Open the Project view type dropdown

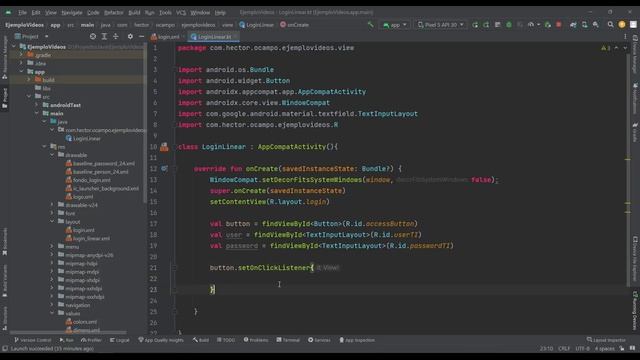(x=31, y=36)
